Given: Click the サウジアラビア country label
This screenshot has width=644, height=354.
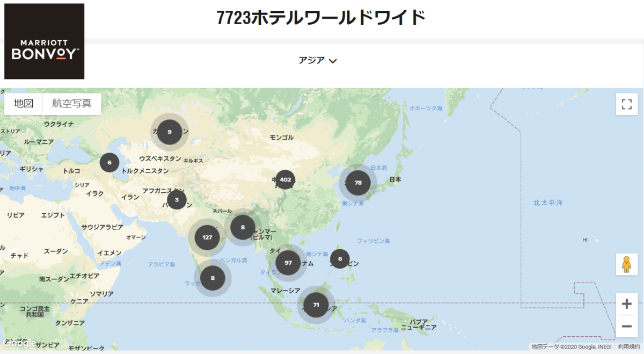Looking at the screenshot, I should (x=103, y=227).
